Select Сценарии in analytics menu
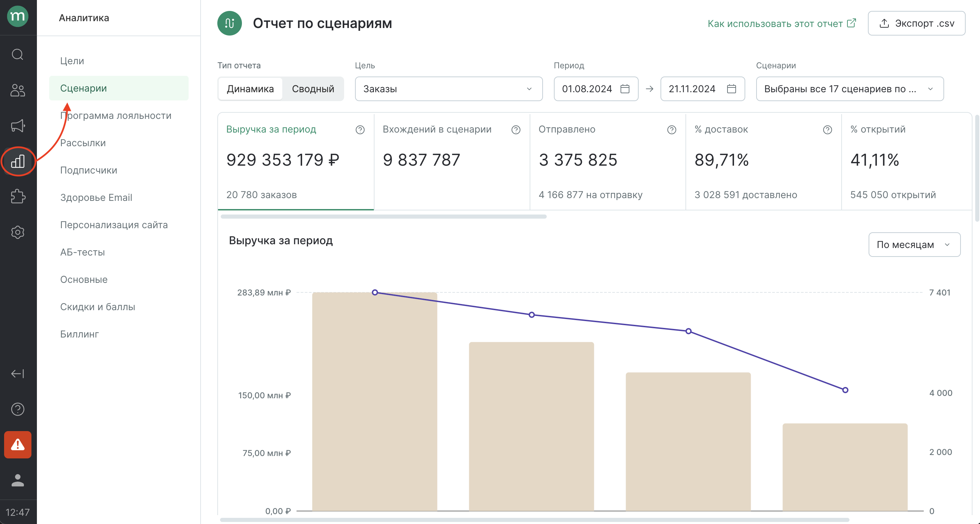Screen dimensions: 980x524 (x=119, y=88)
